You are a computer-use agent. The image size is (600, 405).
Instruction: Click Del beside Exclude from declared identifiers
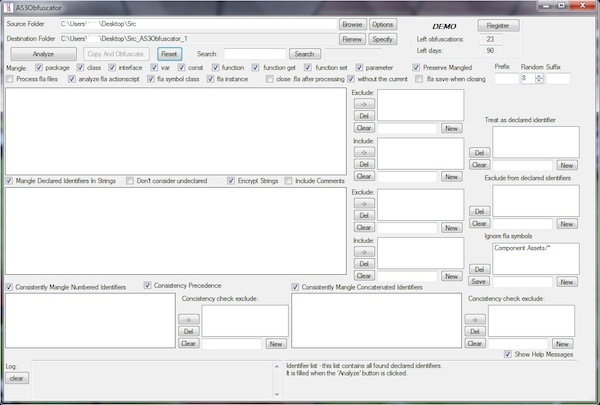click(479, 211)
